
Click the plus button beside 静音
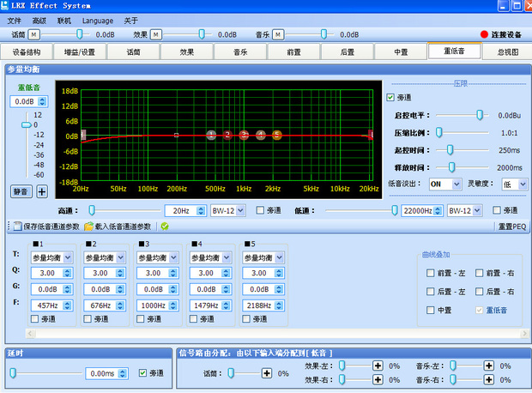42,190
